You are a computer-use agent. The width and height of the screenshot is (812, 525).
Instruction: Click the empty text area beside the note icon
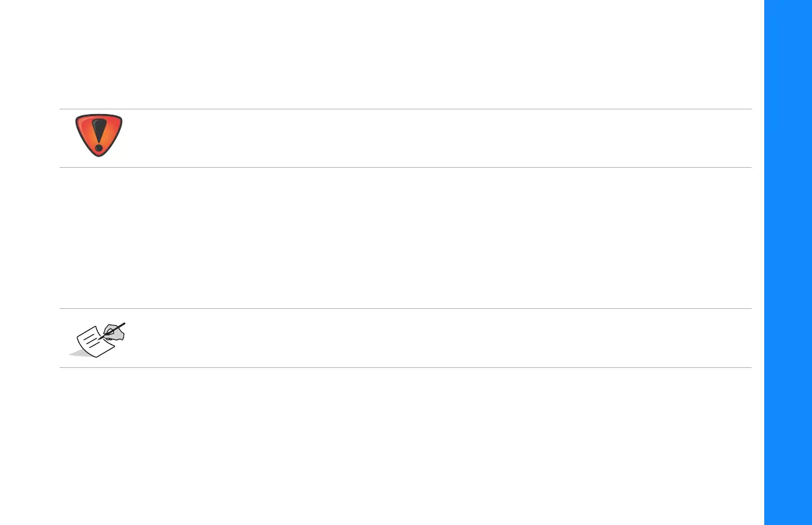[x=431, y=338]
